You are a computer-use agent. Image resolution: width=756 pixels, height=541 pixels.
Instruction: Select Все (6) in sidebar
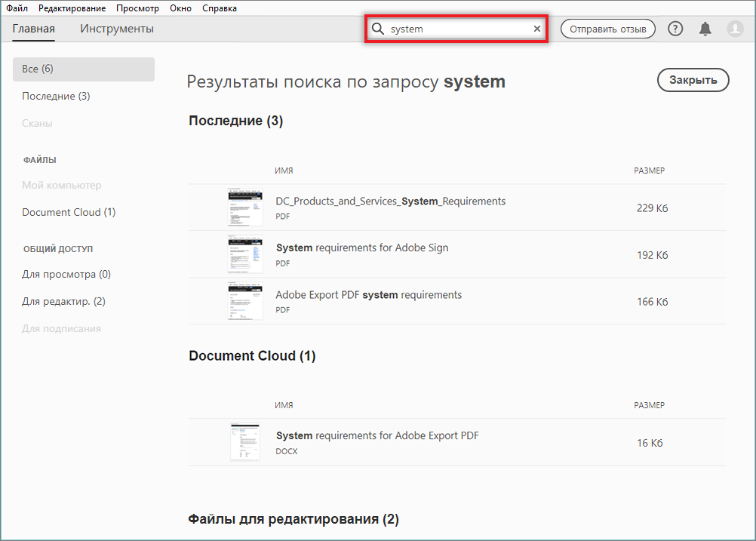[84, 69]
